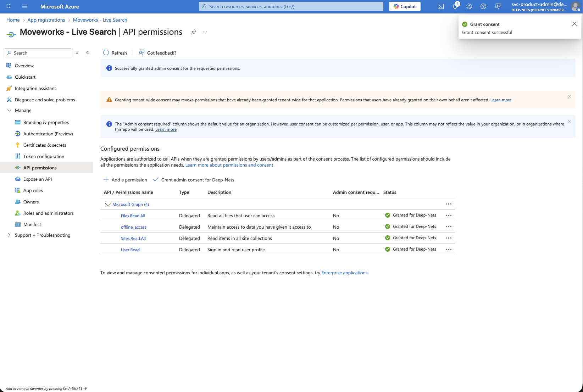583x392 pixels.
Task: Click the Admin consent required column header
Action: (356, 192)
